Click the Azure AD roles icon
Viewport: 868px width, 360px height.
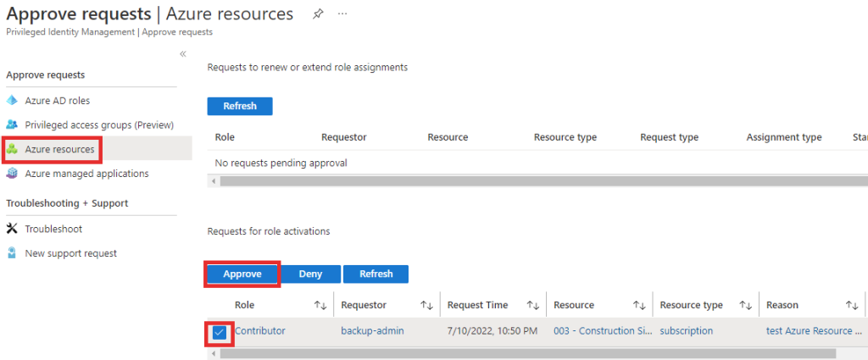(12, 101)
